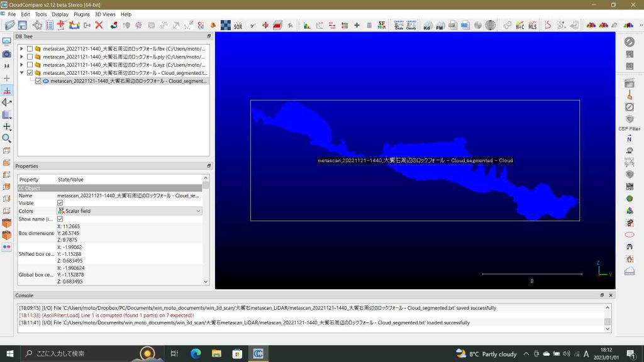This screenshot has height=362, width=644.
Task: Click the red X Delete icon
Action: pos(99,25)
